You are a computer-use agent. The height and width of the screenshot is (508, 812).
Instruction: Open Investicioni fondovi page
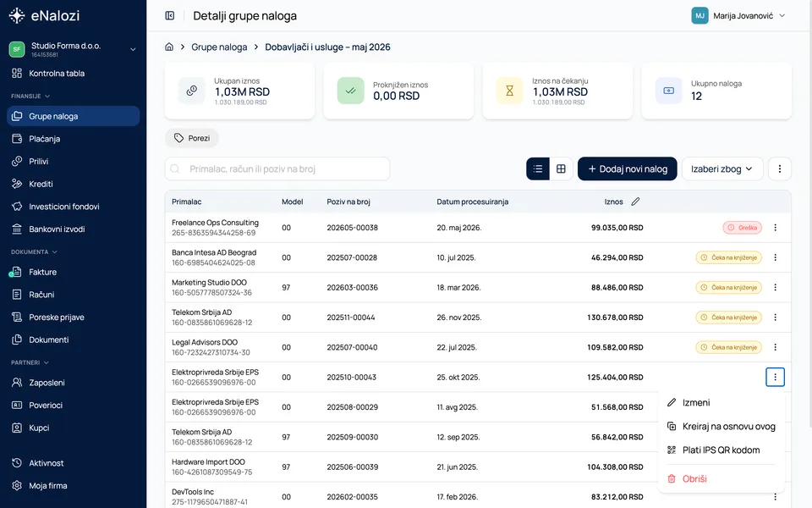(x=73, y=207)
